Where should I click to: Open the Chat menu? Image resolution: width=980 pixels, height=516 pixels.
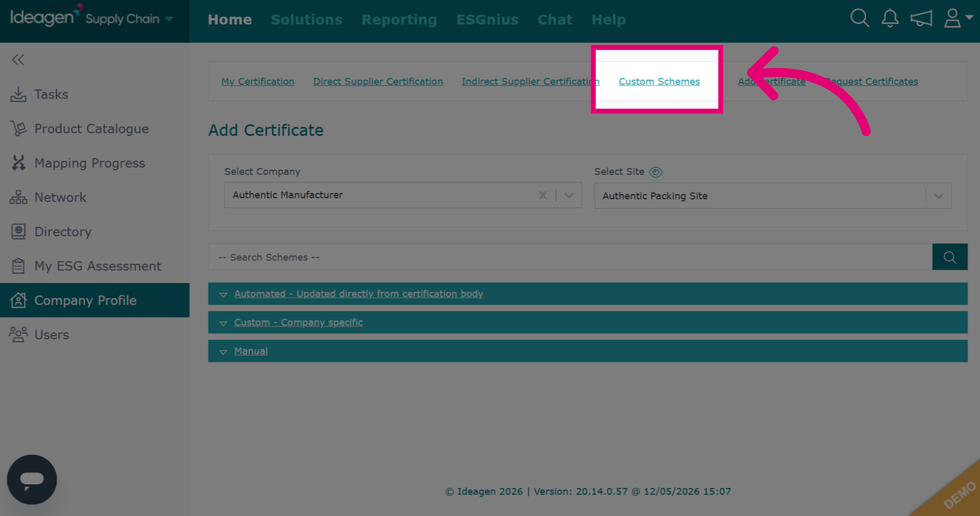coord(555,19)
